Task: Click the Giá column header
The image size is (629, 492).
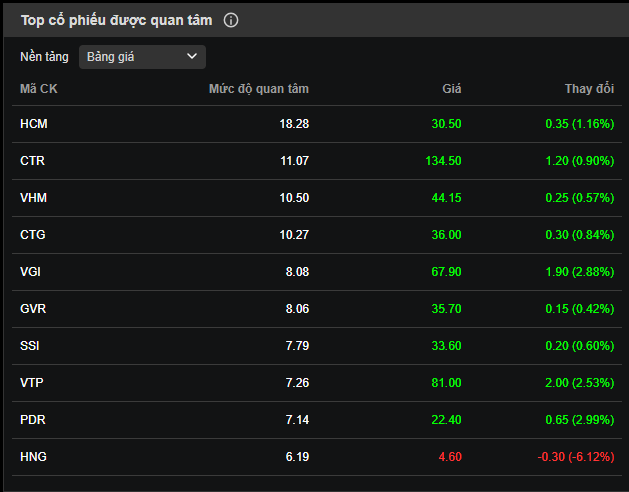Action: click(452, 89)
